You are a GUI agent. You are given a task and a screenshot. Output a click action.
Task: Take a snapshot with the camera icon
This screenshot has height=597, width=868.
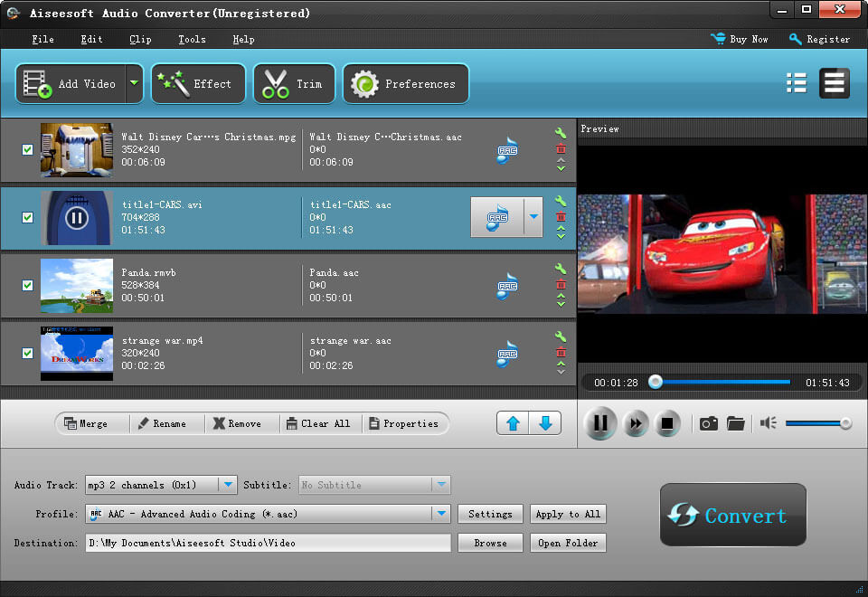pyautogui.click(x=709, y=422)
